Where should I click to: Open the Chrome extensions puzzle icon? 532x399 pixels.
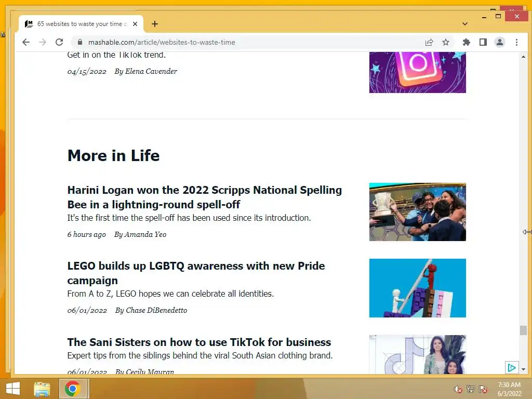tap(466, 42)
